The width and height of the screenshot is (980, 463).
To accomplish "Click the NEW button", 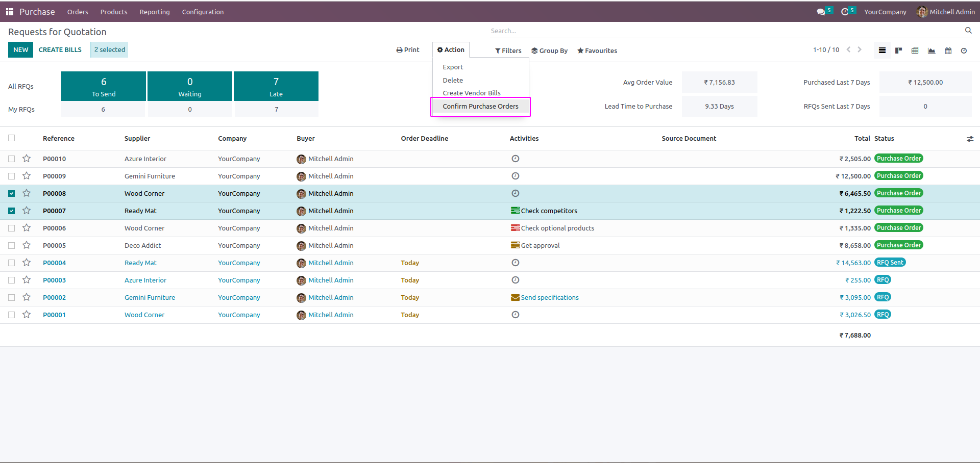I will click(x=20, y=49).
